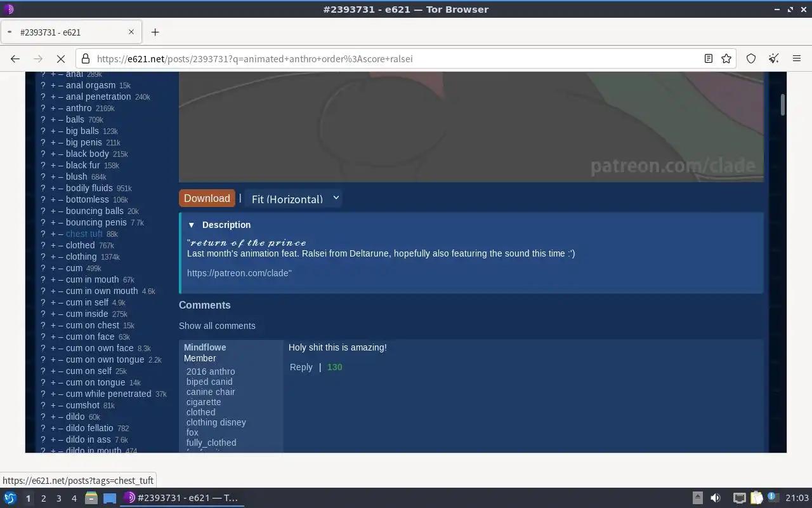
Task: Click the greyed Forward arrow button
Action: click(38, 58)
